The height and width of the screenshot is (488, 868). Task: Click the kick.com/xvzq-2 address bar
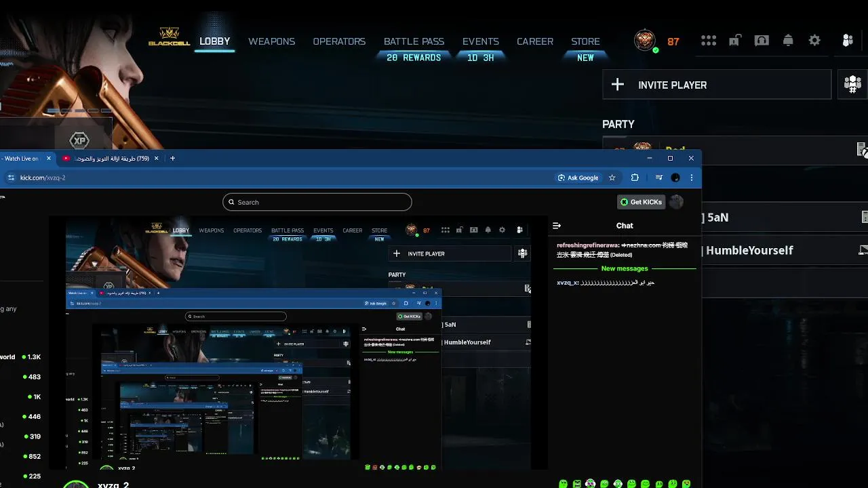point(285,178)
